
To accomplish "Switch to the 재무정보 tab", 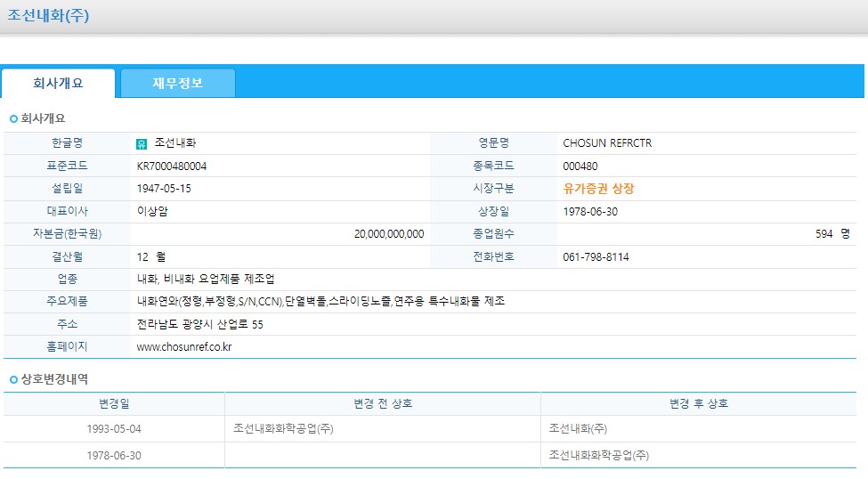I will tap(178, 83).
